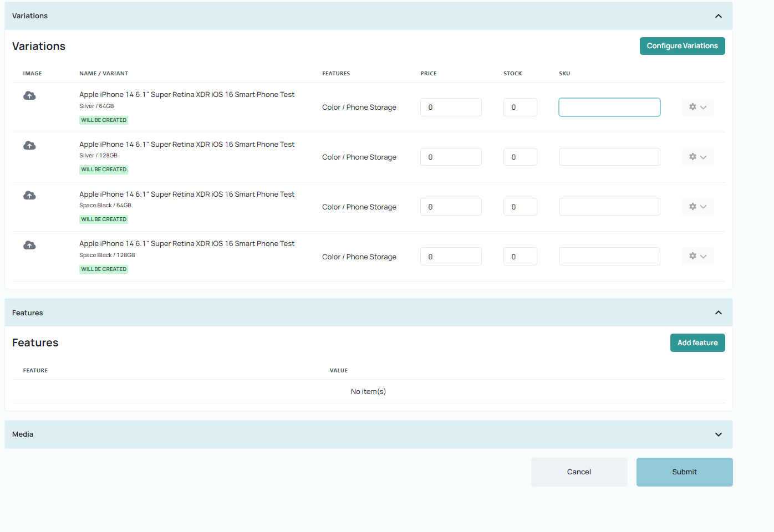Click the Add feature button
The image size is (774, 532).
coord(697,342)
